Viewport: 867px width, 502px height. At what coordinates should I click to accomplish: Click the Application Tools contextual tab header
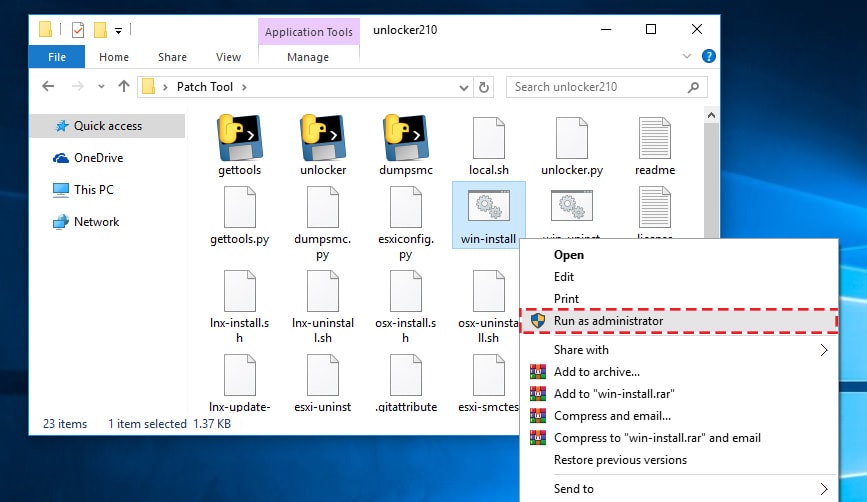click(309, 32)
